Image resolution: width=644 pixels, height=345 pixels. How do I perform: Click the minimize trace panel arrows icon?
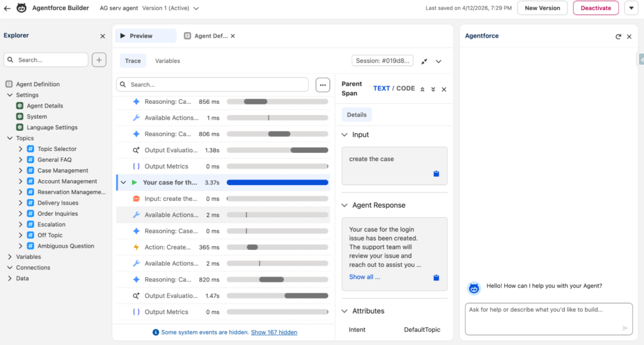tap(425, 61)
